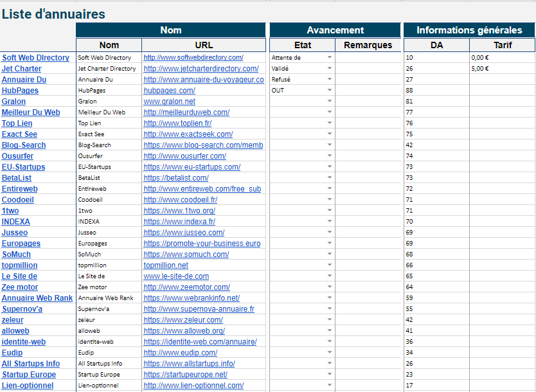Follow the hubpages.com/ URL link
536x392 pixels.
coord(169,91)
